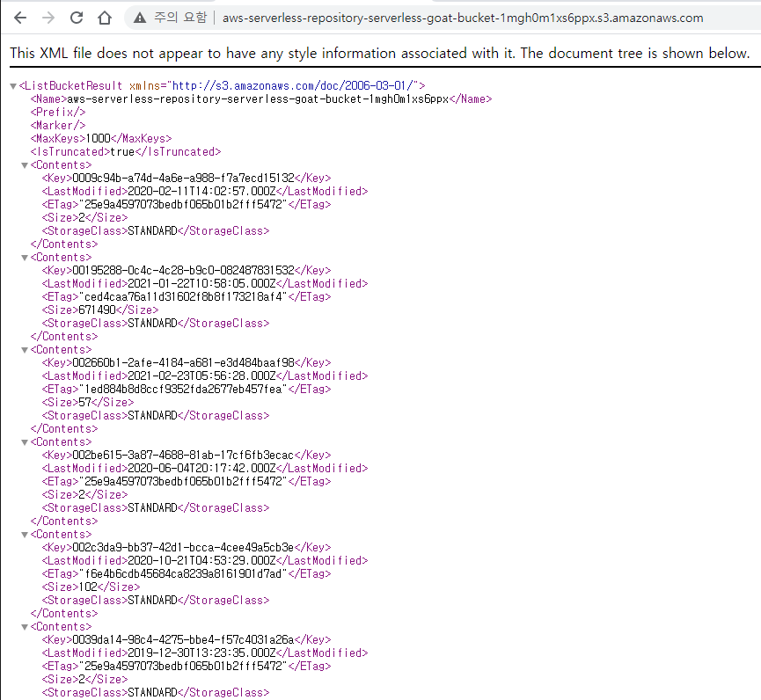The width and height of the screenshot is (761, 700).
Task: Reload the current S3 bucket page
Action: 77,18
